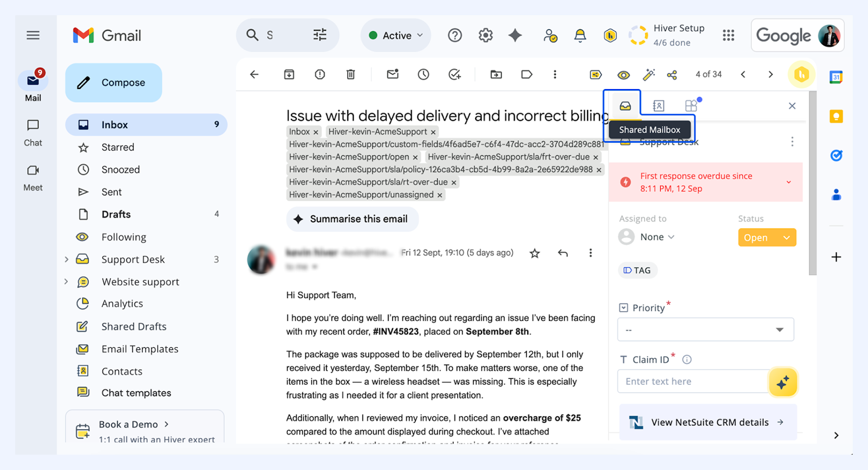This screenshot has width=868, height=470.
Task: Click the magic wand toolbar icon
Action: click(649, 74)
